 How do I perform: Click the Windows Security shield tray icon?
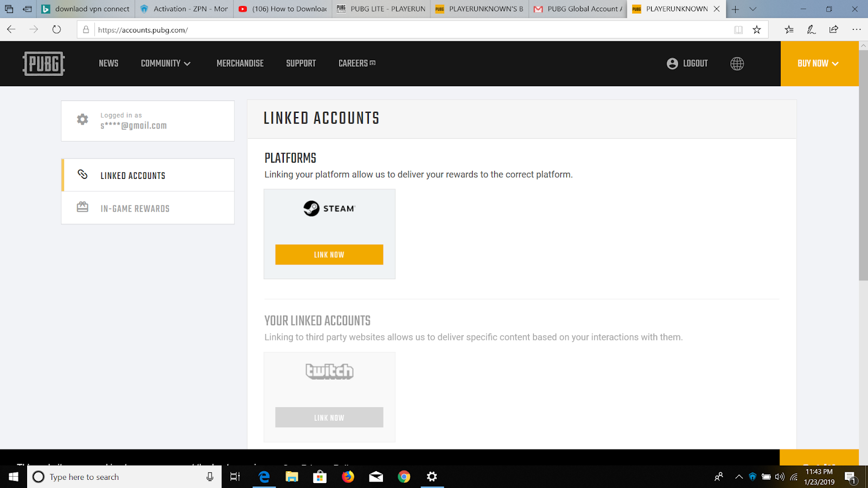point(752,477)
